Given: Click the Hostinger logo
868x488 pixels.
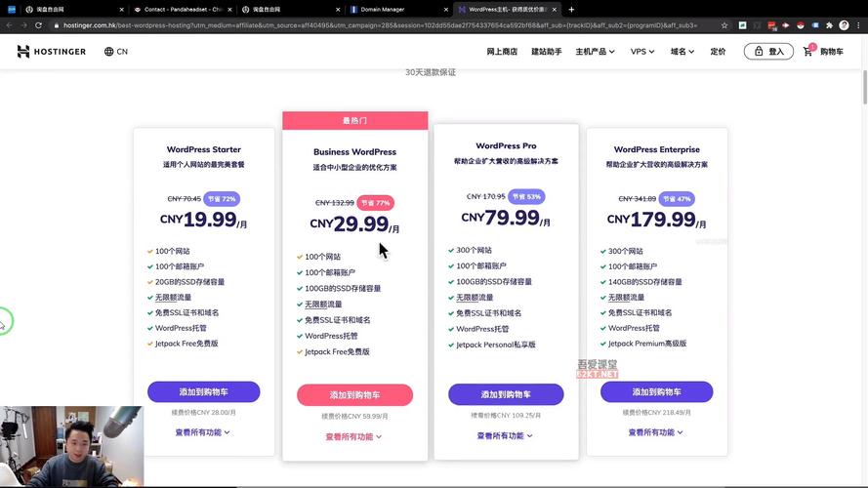Looking at the screenshot, I should pyautogui.click(x=52, y=52).
